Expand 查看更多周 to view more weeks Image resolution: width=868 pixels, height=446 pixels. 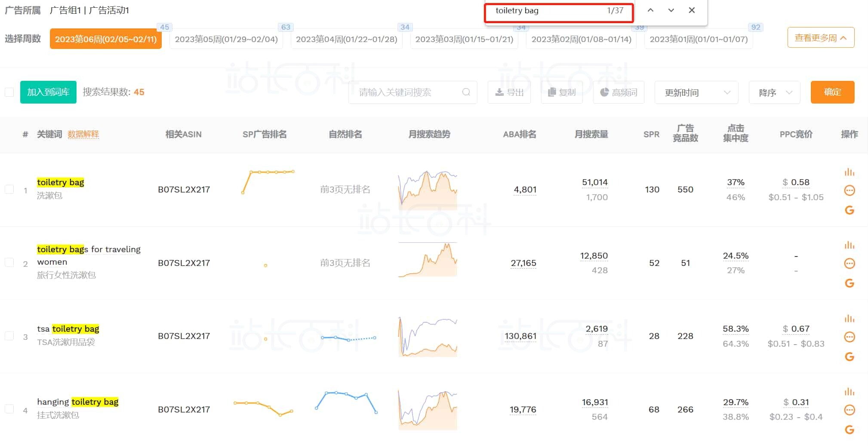click(x=820, y=38)
